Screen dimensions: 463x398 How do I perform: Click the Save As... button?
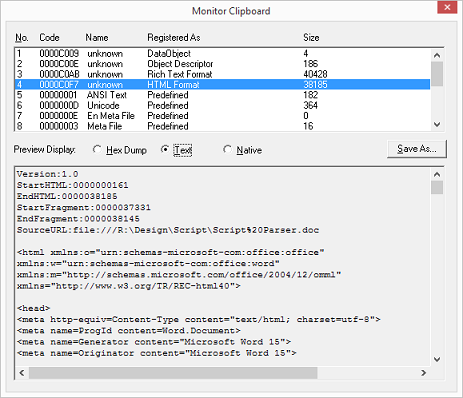[417, 149]
